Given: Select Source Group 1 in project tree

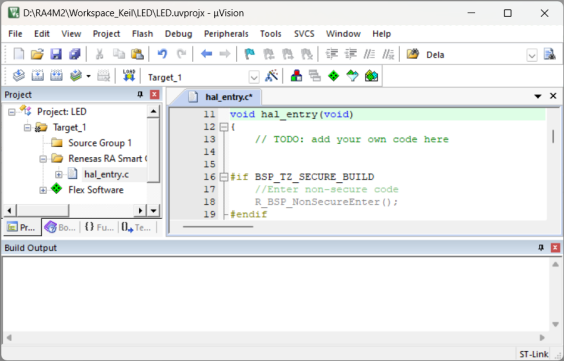Looking at the screenshot, I should tap(100, 143).
